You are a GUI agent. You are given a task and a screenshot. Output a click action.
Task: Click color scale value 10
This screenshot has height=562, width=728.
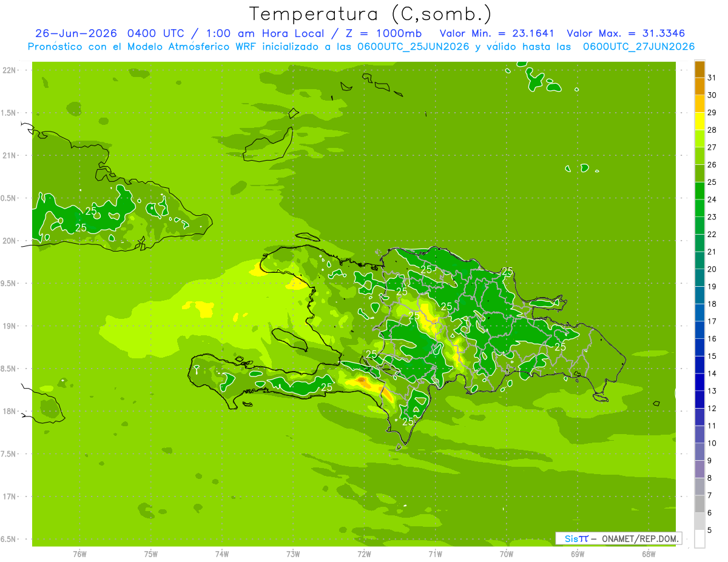coord(712,443)
